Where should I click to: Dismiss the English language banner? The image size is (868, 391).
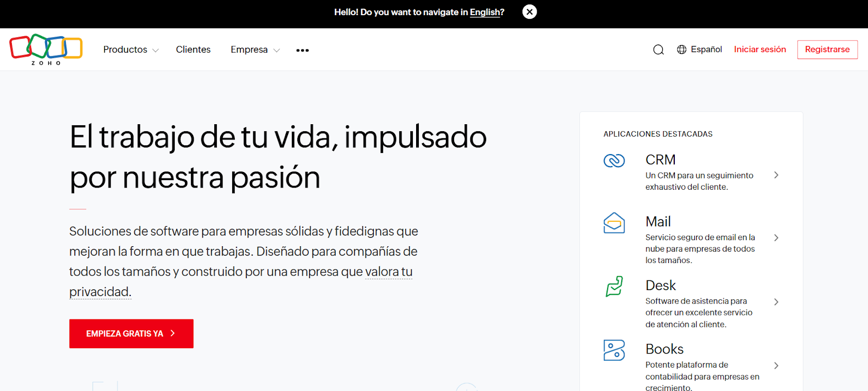tap(529, 12)
